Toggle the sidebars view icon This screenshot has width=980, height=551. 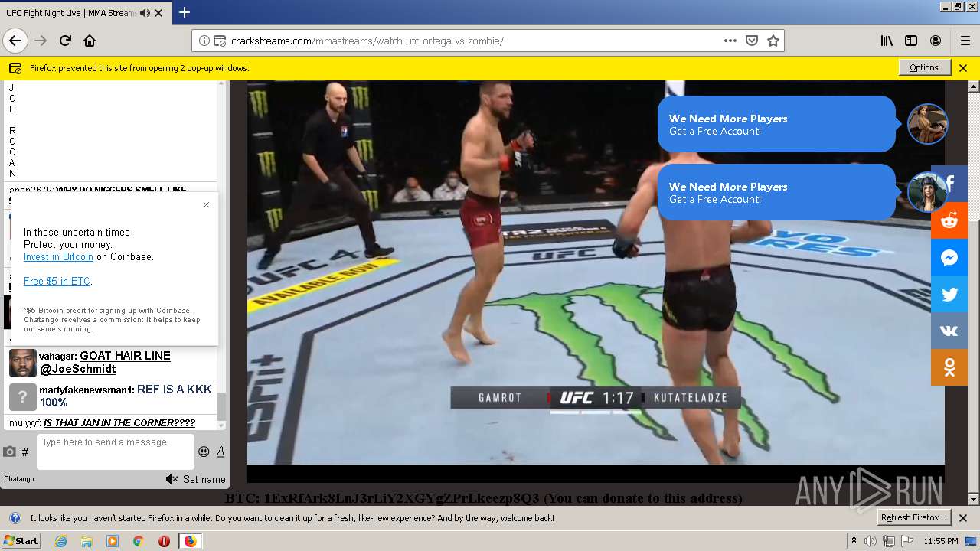click(x=911, y=41)
